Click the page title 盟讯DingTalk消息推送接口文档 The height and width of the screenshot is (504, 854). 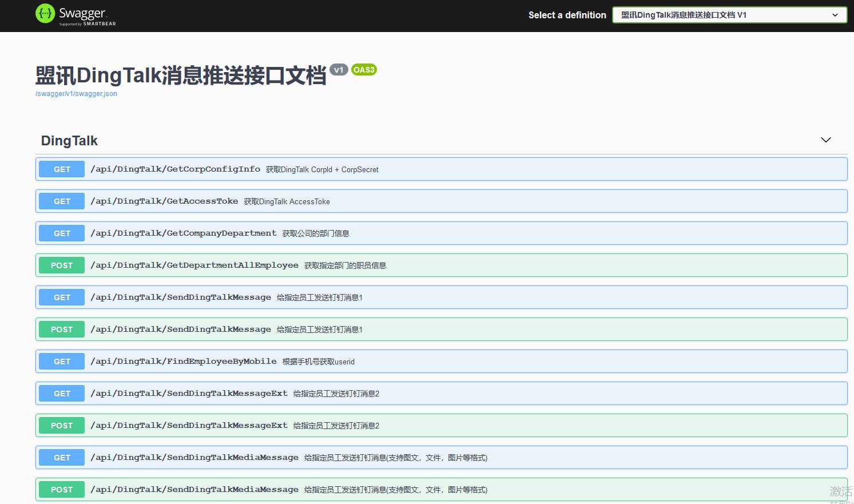coord(181,76)
